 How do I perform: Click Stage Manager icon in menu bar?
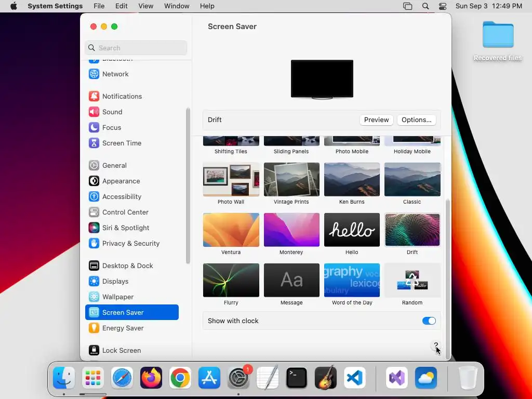click(x=407, y=6)
